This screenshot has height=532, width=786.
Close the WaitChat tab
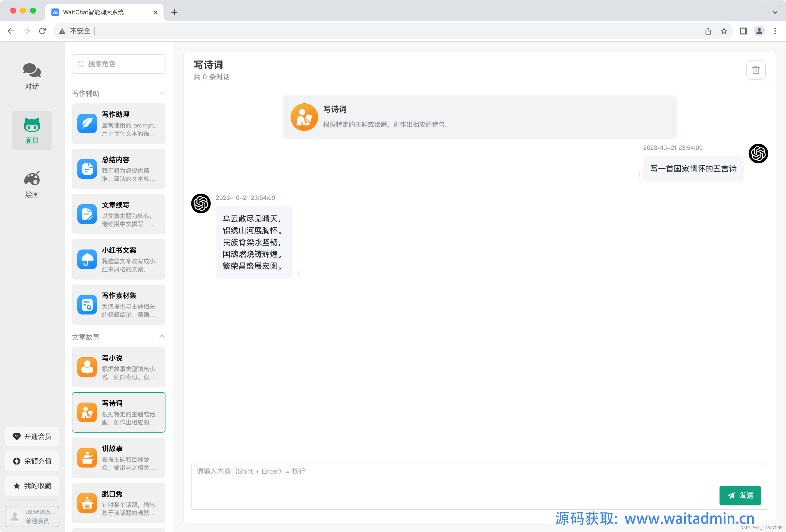pyautogui.click(x=156, y=13)
